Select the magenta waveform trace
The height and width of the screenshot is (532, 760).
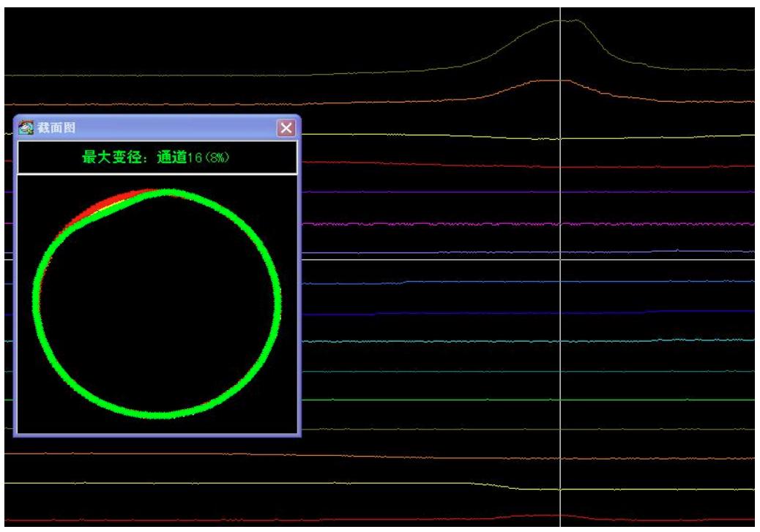coord(439,223)
